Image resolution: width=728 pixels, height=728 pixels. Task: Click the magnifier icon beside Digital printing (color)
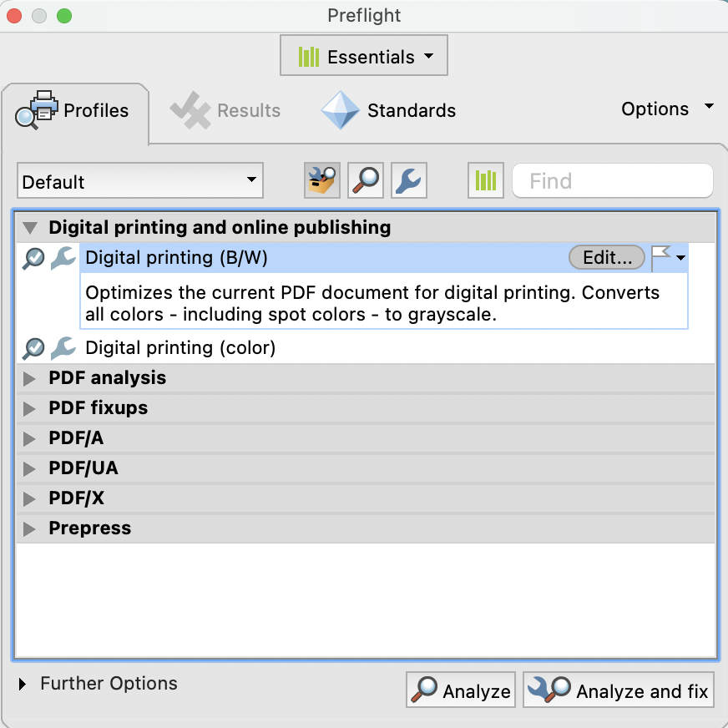33,348
